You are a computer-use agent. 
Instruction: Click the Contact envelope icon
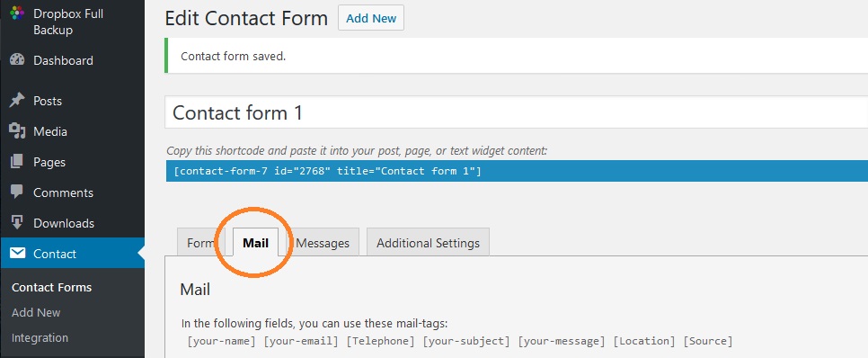17,254
